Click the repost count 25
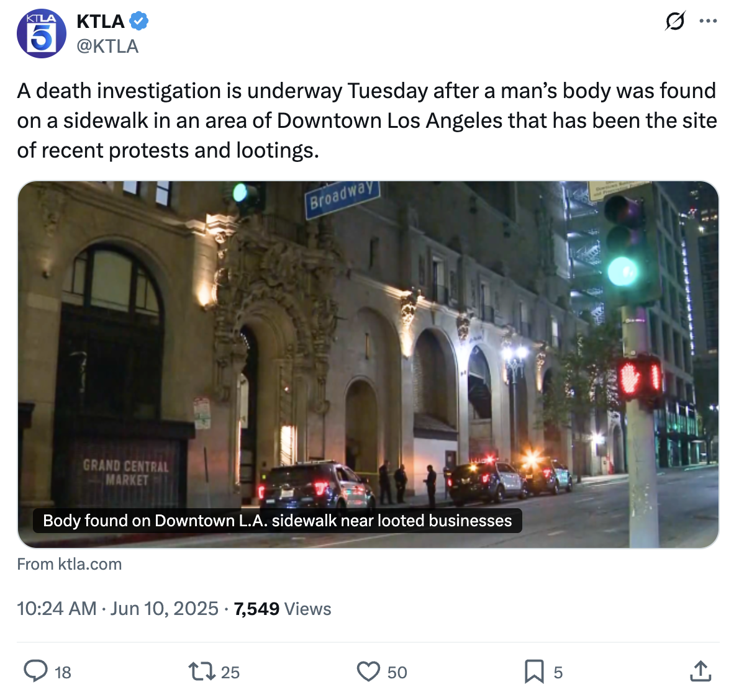Image resolution: width=739 pixels, height=700 pixels. click(230, 672)
